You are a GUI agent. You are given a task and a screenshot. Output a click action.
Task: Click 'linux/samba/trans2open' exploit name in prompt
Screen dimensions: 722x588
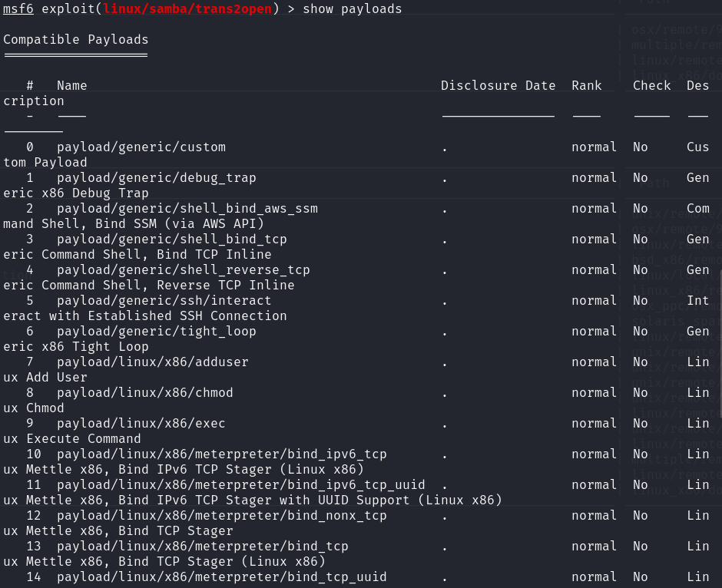click(x=187, y=8)
